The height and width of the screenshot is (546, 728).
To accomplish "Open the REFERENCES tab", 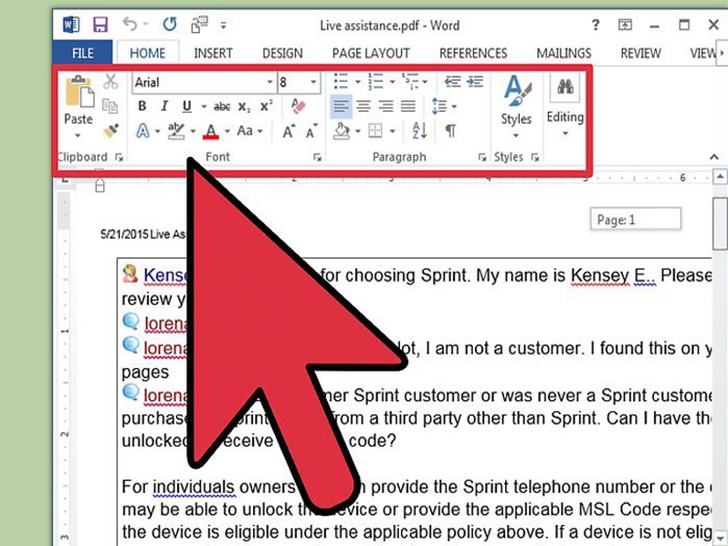I will 473,53.
